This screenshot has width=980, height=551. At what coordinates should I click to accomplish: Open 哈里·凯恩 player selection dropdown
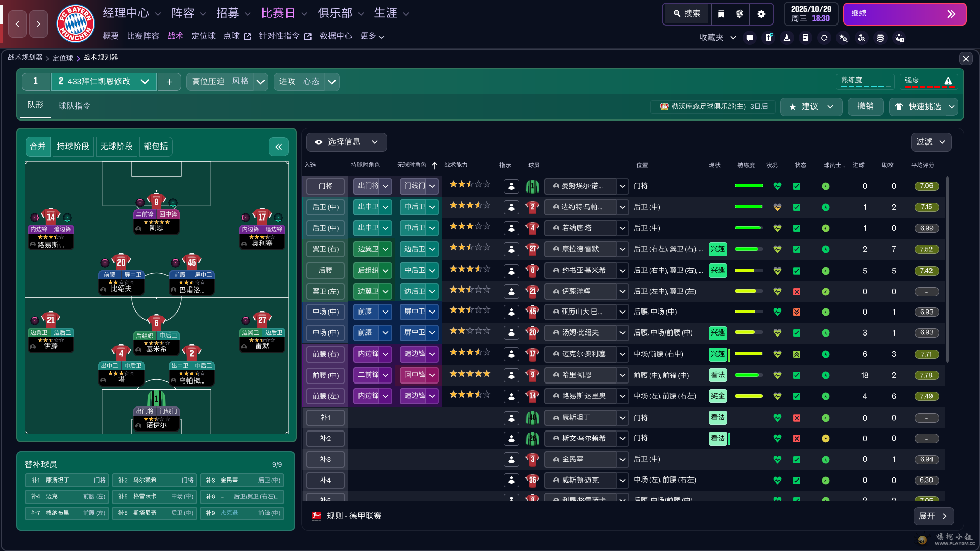[622, 375]
